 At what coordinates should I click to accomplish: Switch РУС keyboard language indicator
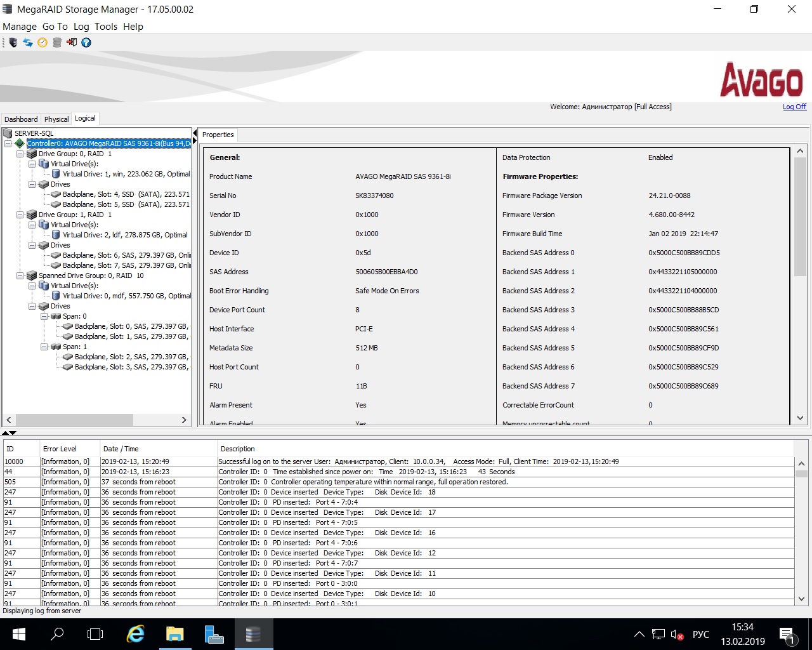[x=701, y=634]
